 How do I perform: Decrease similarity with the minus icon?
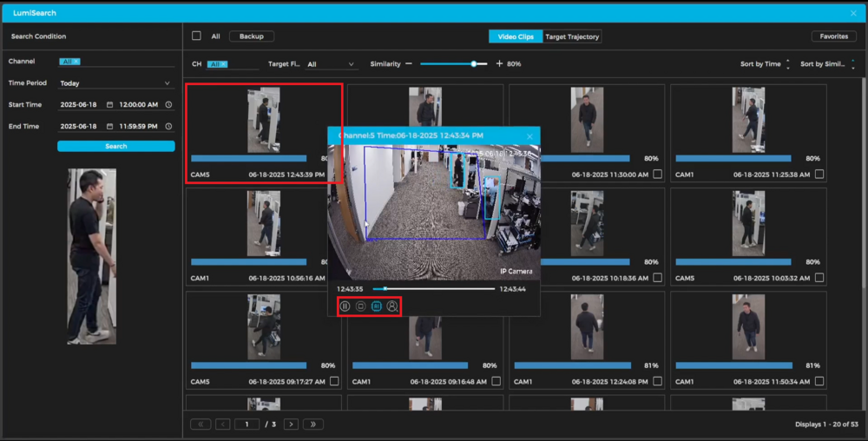tap(409, 64)
